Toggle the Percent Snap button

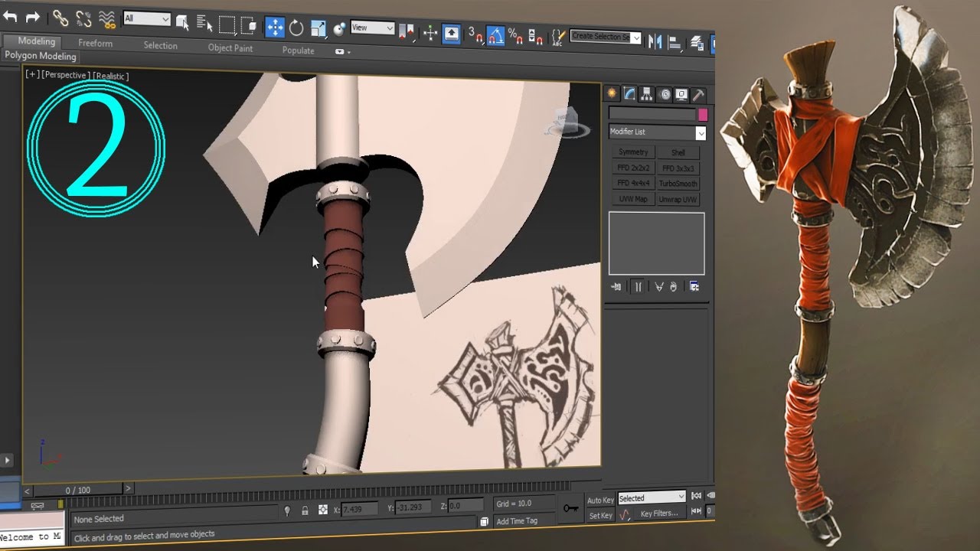515,36
